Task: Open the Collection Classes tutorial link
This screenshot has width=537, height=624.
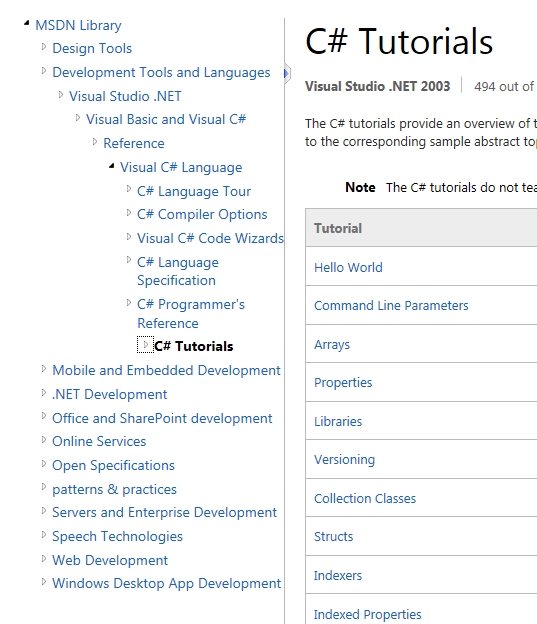Action: click(365, 499)
